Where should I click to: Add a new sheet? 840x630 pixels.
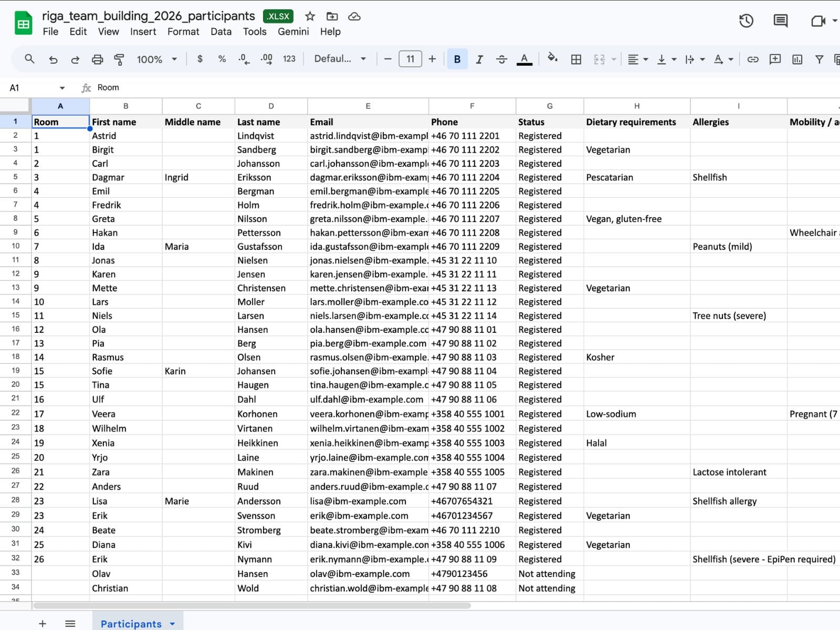click(x=42, y=624)
